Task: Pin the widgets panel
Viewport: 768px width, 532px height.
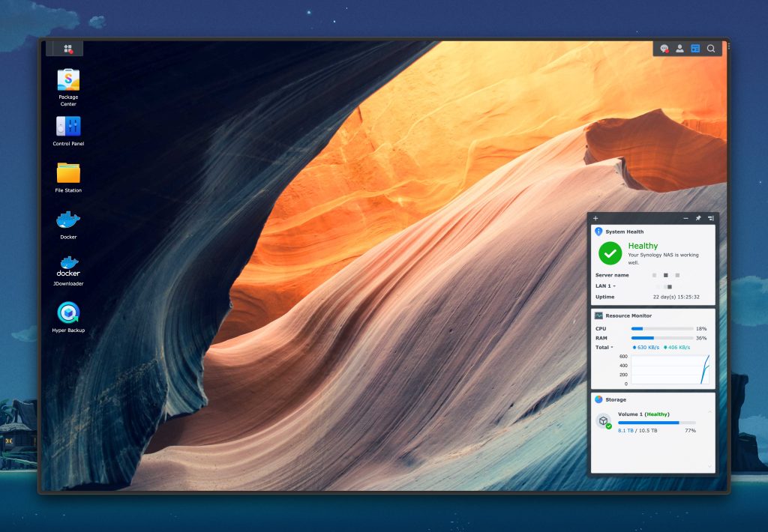Action: (698, 218)
